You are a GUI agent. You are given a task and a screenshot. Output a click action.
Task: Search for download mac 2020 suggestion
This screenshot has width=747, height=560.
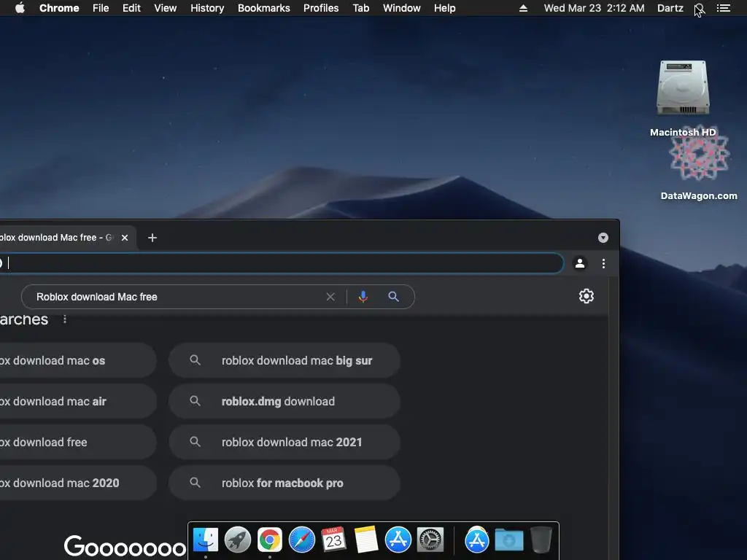pos(77,483)
